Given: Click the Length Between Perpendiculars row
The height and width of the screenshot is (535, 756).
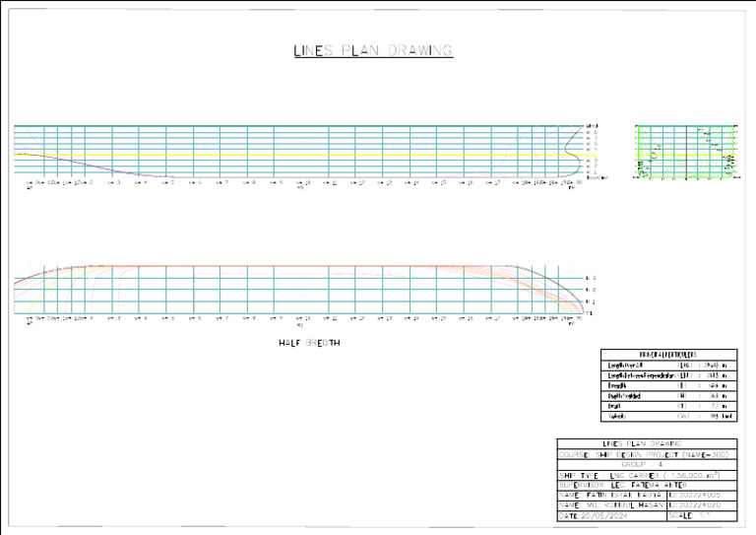Looking at the screenshot, I should pyautogui.click(x=668, y=375).
